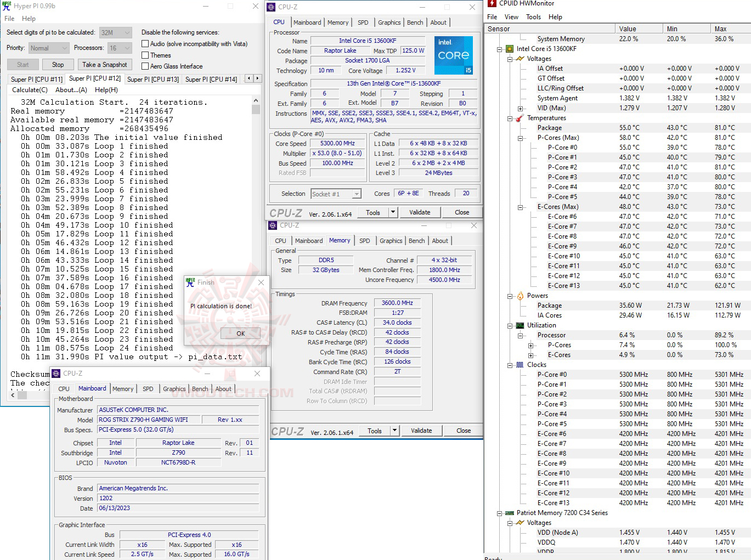
Task: Click the title icon of the CPU-Z processor window
Action: coord(271,7)
